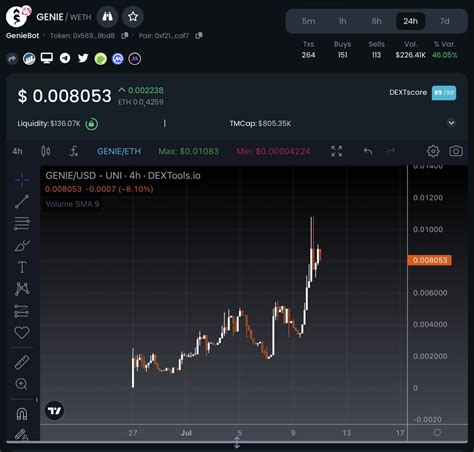
Task: Open the blue chart explorer link icon
Action: coord(29,59)
